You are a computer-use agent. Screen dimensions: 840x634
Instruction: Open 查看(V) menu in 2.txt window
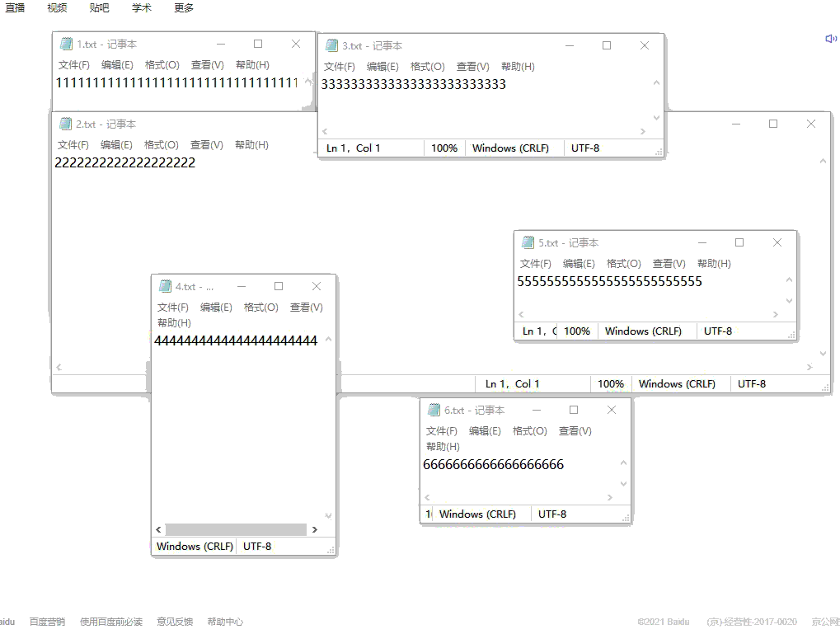click(x=206, y=145)
